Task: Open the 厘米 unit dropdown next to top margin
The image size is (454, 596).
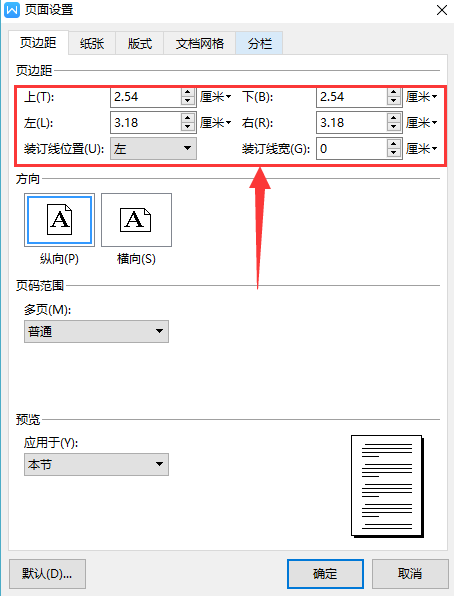Action: point(216,97)
